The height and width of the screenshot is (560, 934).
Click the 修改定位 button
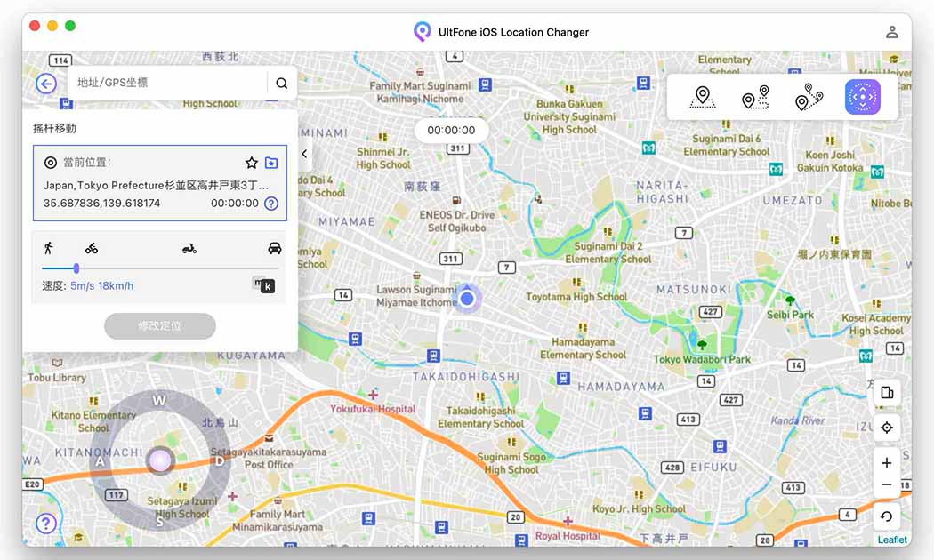point(160,326)
